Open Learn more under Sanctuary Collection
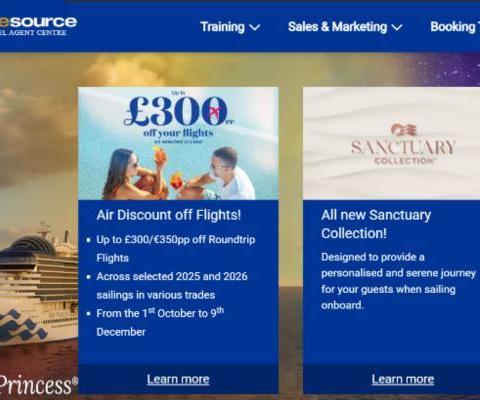Viewport: 480px width, 400px height. [403, 379]
